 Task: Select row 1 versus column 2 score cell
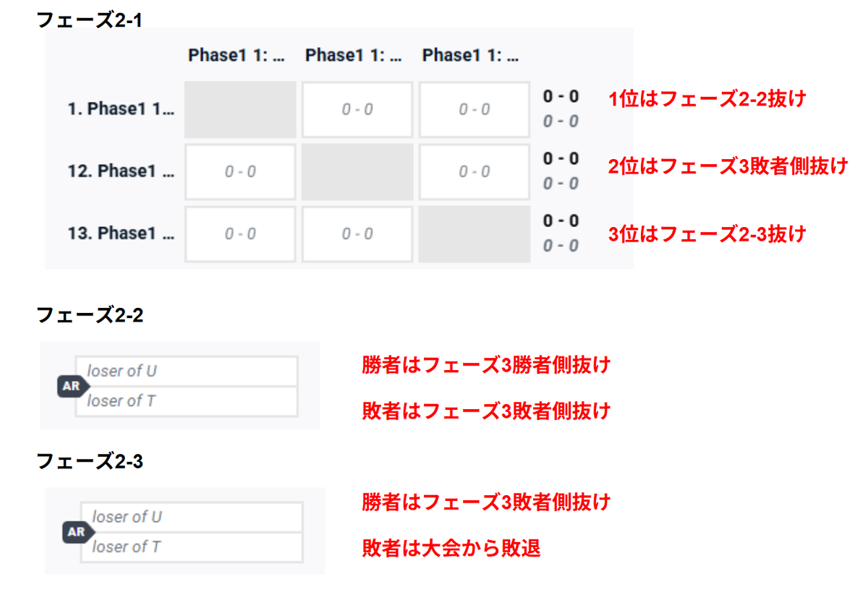(357, 110)
